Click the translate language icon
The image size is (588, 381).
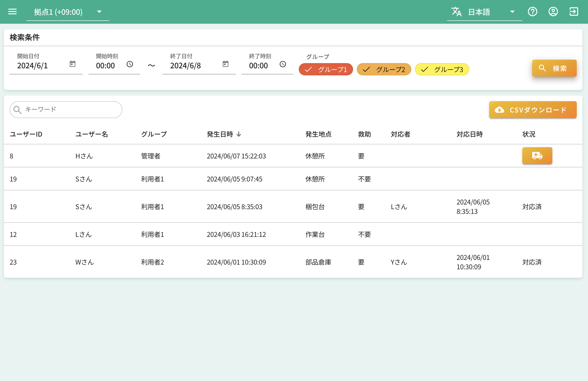(456, 12)
